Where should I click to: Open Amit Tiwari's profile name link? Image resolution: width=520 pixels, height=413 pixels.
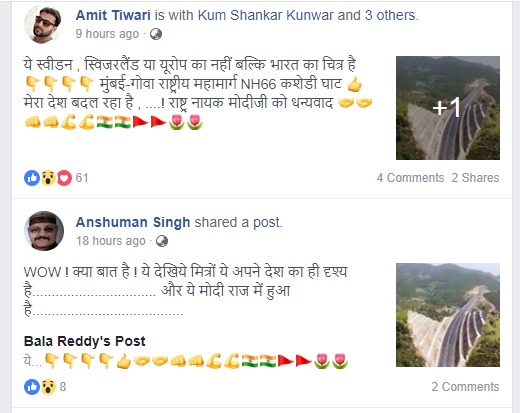click(113, 15)
